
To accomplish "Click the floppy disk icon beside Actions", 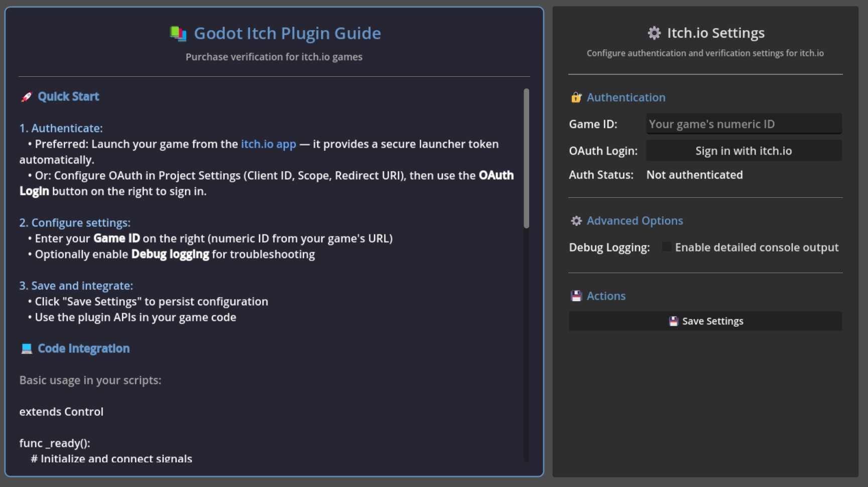I will [576, 295].
